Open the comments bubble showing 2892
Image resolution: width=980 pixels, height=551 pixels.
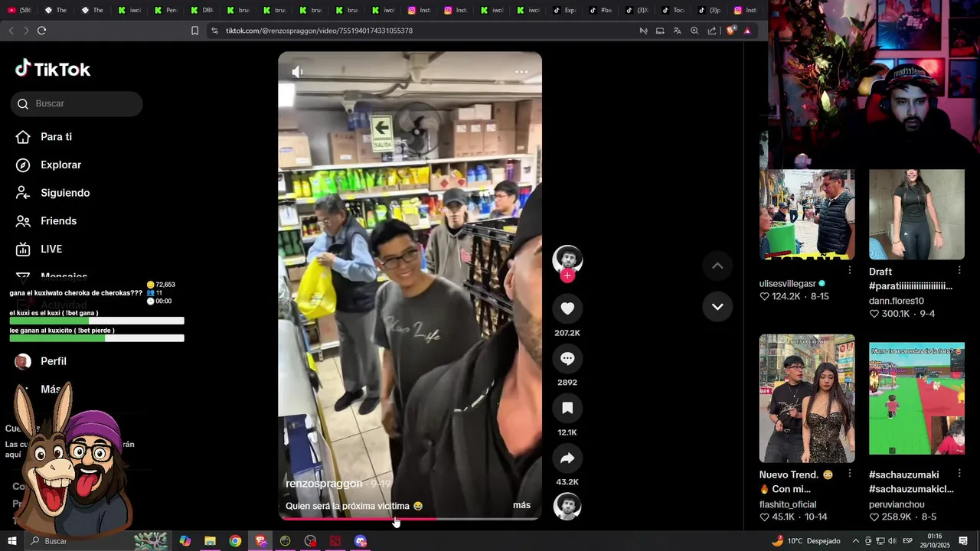(567, 358)
